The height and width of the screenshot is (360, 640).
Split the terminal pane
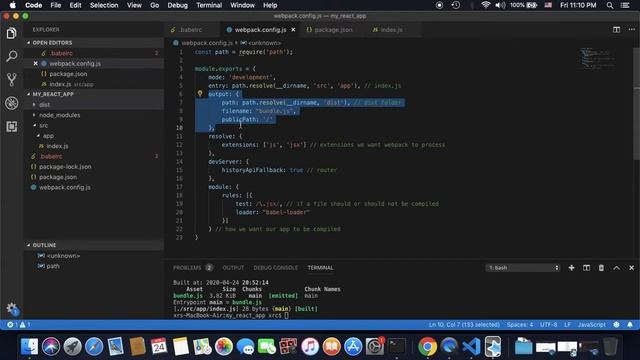pyautogui.click(x=587, y=268)
